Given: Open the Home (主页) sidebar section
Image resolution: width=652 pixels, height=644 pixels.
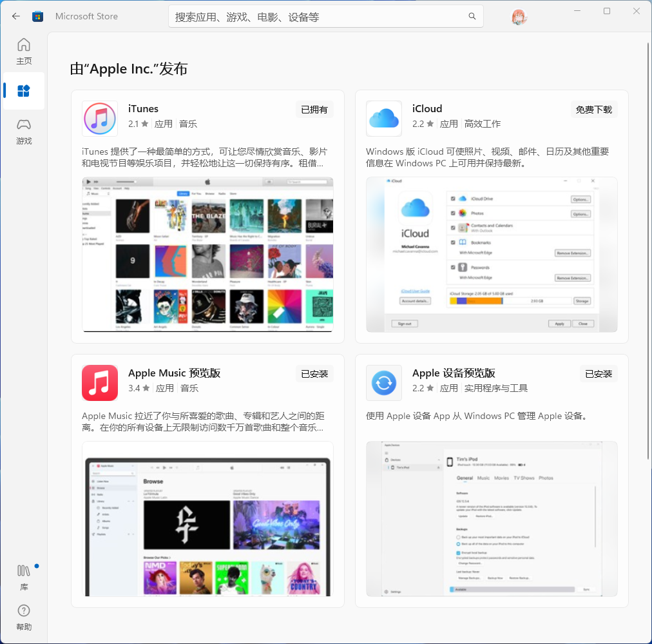Looking at the screenshot, I should click(x=24, y=52).
